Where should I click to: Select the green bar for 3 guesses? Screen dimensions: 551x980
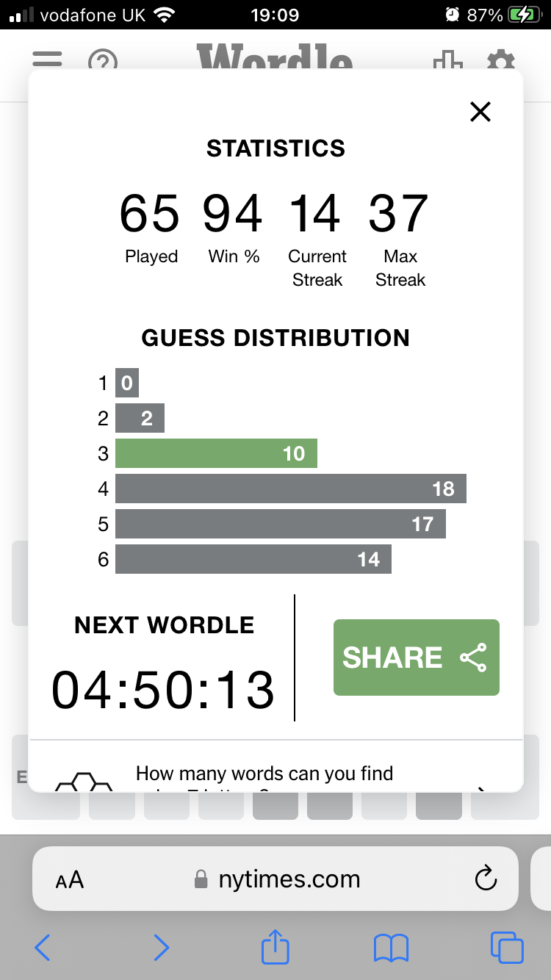pyautogui.click(x=216, y=454)
